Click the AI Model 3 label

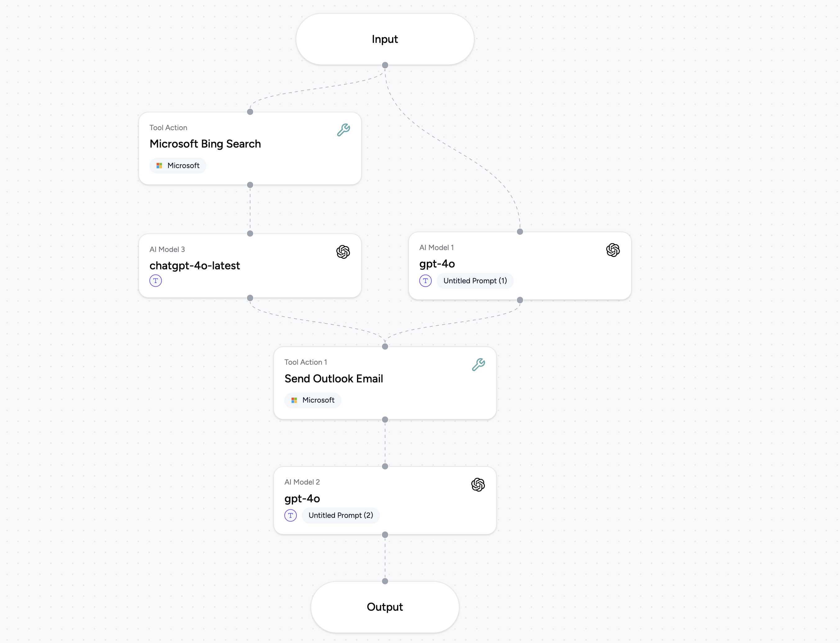pos(167,249)
